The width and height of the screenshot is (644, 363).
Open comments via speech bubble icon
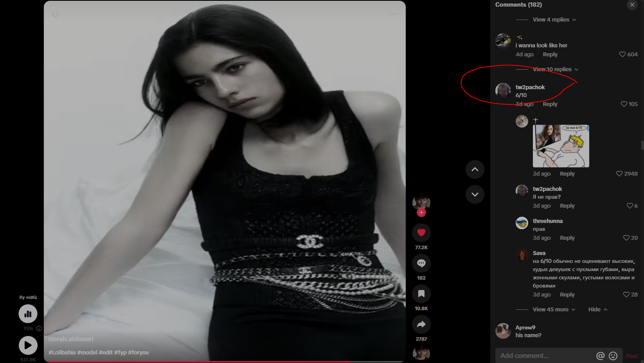pos(421,263)
